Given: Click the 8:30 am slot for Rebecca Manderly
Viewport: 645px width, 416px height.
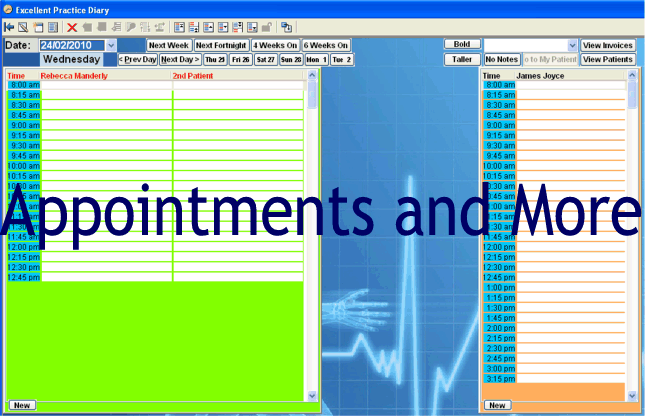Looking at the screenshot, I should tap(105, 104).
